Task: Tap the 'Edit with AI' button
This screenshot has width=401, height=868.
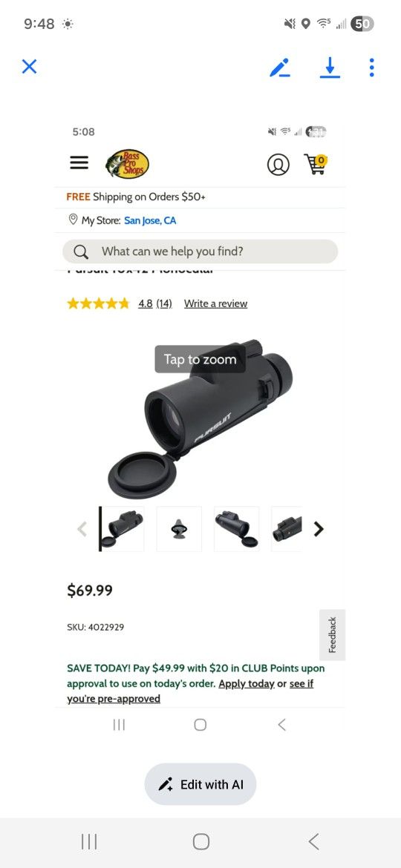Action: pos(200,784)
